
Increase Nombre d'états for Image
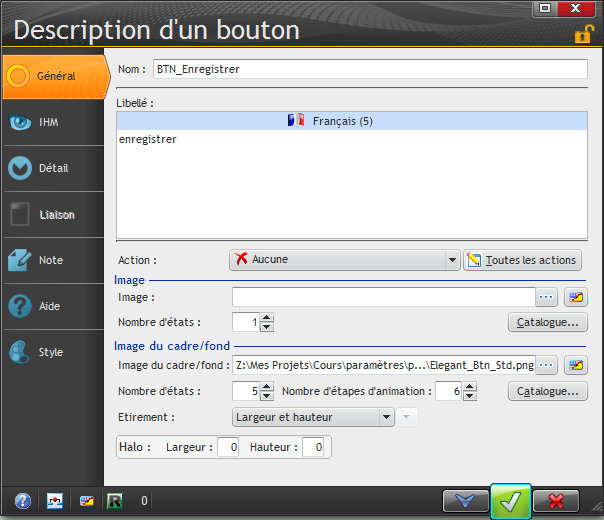tap(267, 317)
